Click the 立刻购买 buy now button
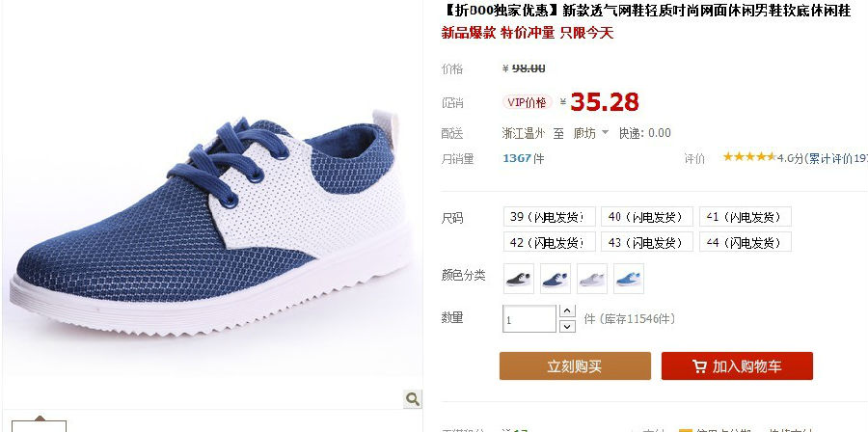 click(x=575, y=366)
